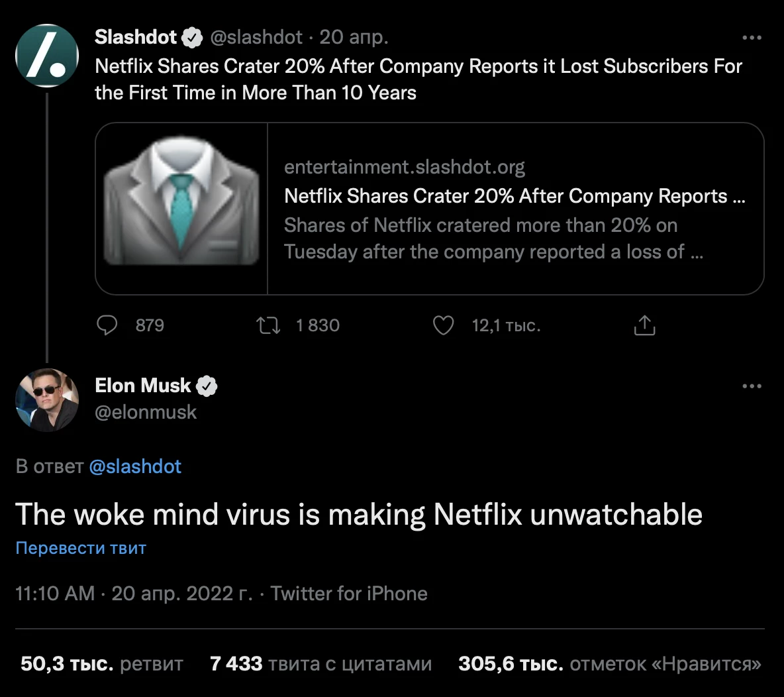The image size is (784, 697).
Task: Click Slashdot's verified badge
Action: [192, 38]
